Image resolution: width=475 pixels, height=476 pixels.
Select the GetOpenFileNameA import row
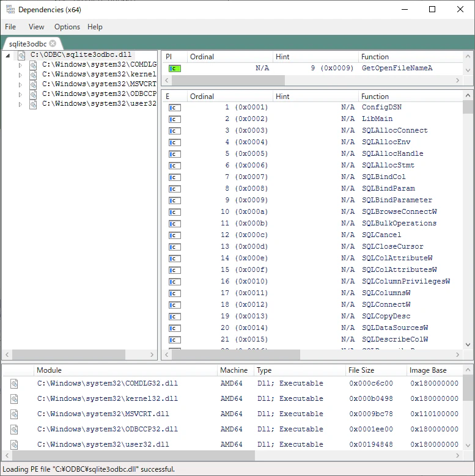point(312,68)
